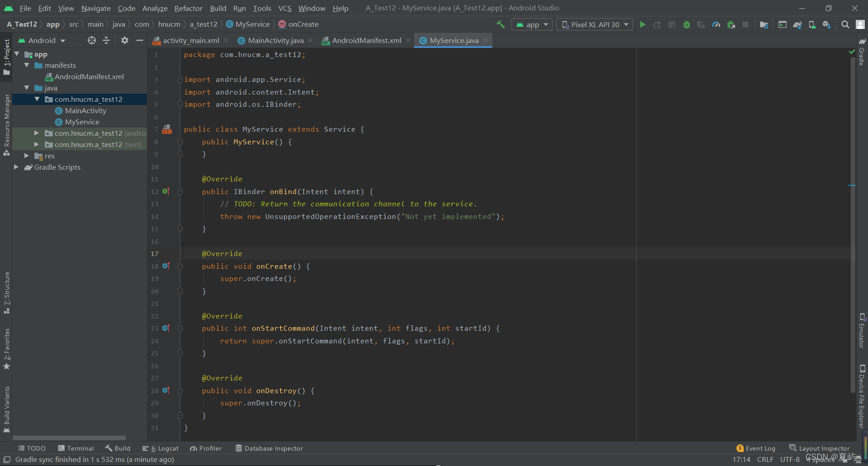Screen dimensions: 868x466
Task: Toggle the Project tool window stripe
Action: click(x=6, y=57)
